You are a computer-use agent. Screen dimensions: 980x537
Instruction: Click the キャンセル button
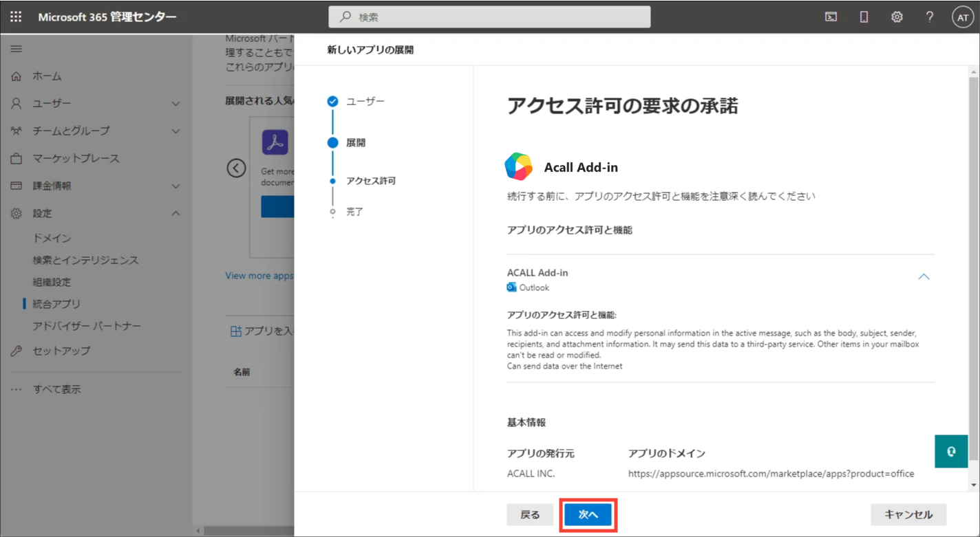[x=908, y=514]
